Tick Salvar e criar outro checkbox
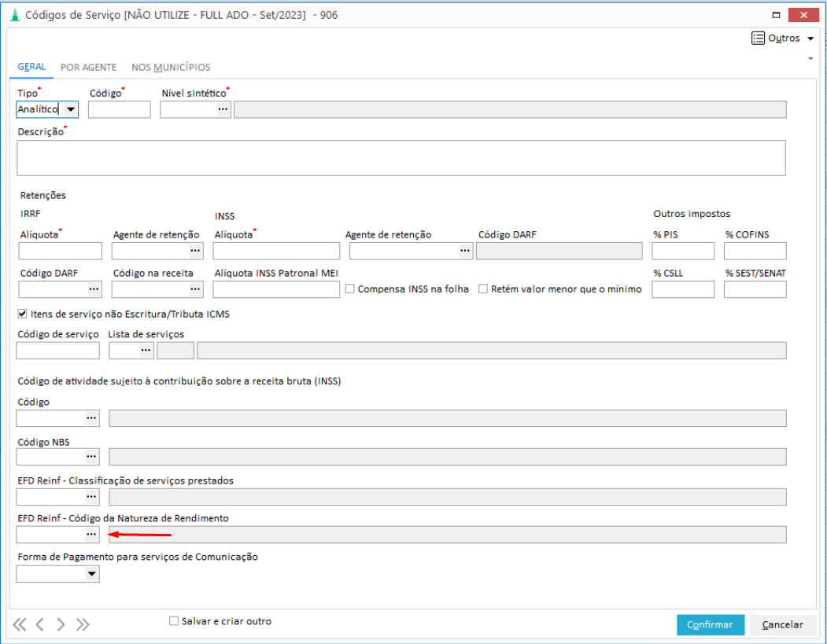 click(174, 621)
